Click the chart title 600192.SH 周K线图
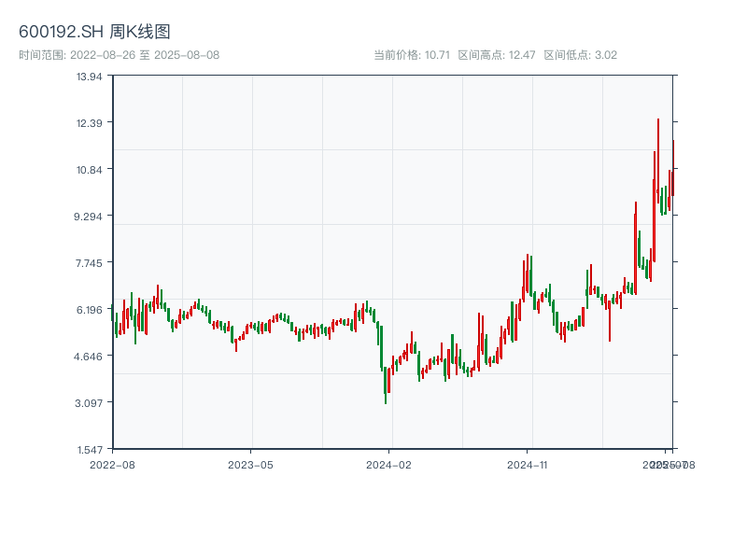Screen dimensions: 747x560 click(x=94, y=32)
